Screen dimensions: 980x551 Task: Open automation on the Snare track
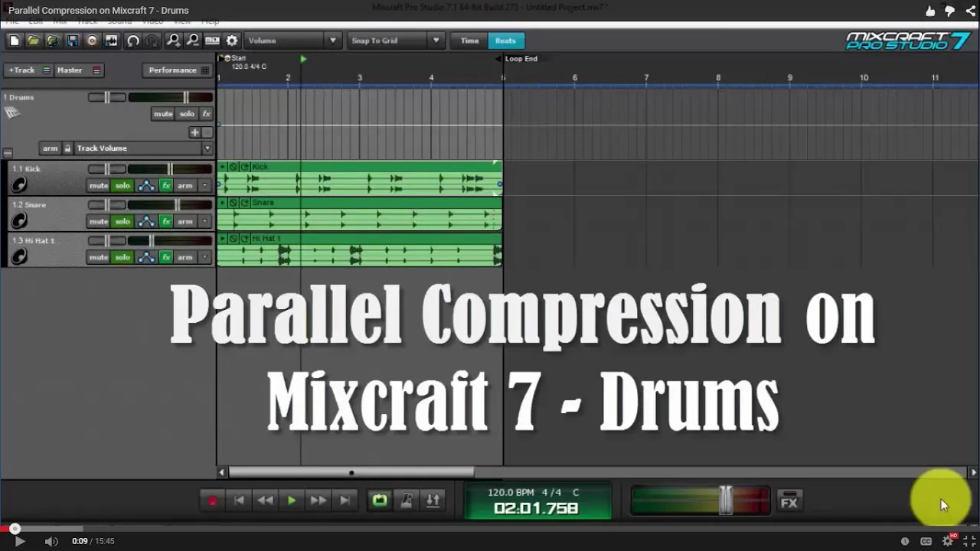(145, 221)
